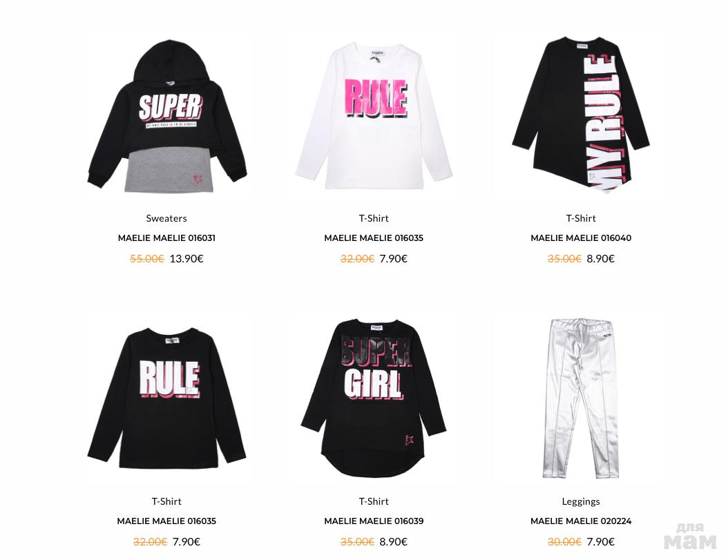Open the black SUPER hoodie product image
Image resolution: width=728 pixels, height=560 pixels.
click(166, 117)
